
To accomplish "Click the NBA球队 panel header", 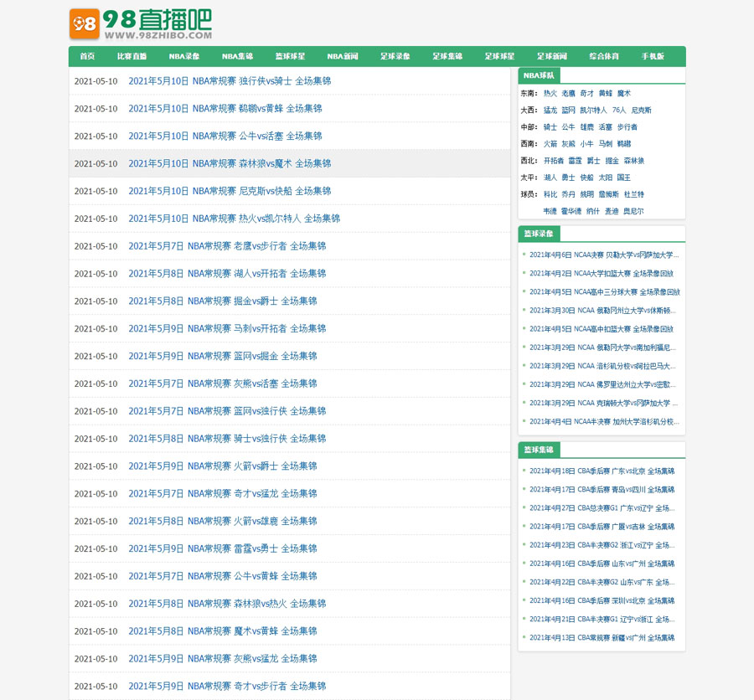I will [x=539, y=75].
